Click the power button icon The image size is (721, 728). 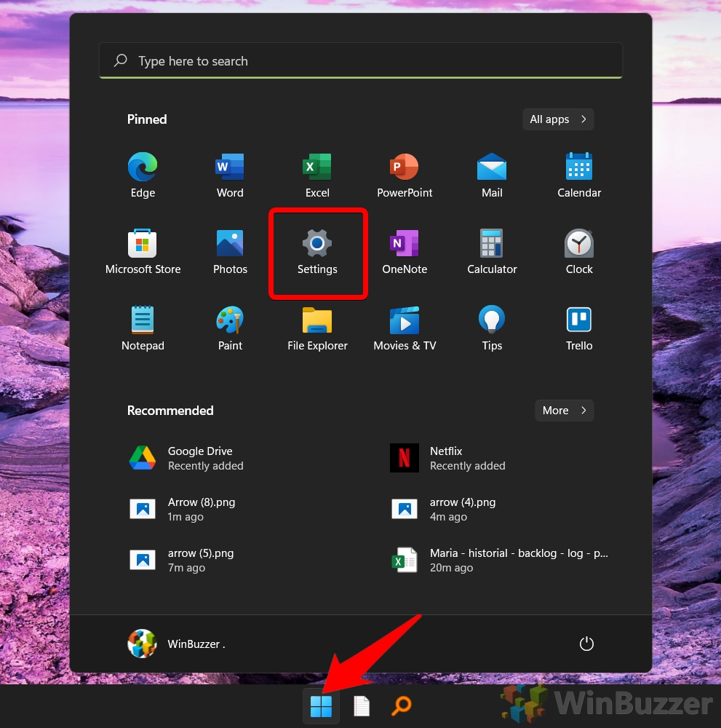(x=586, y=644)
